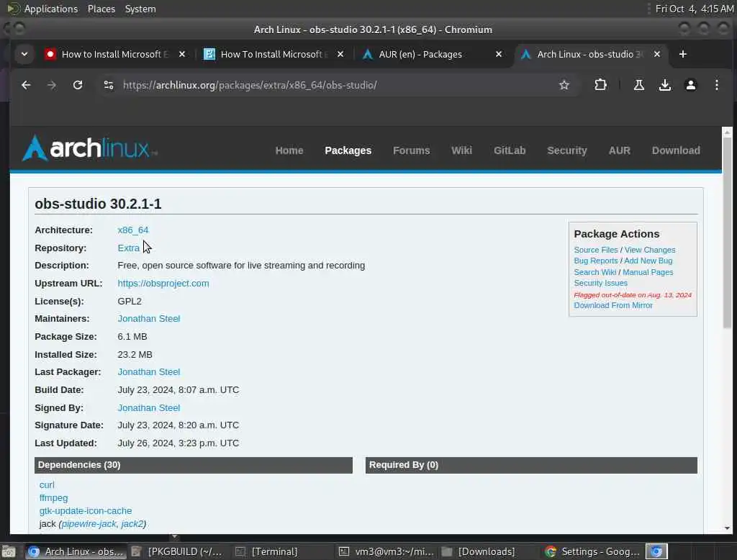The width and height of the screenshot is (737, 560).
Task: Open the Source Files link
Action: pos(595,250)
